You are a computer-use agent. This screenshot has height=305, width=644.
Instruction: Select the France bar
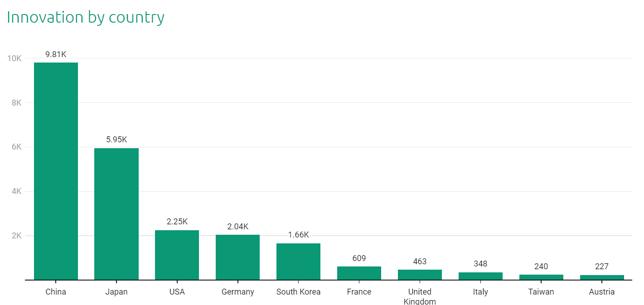pos(359,273)
